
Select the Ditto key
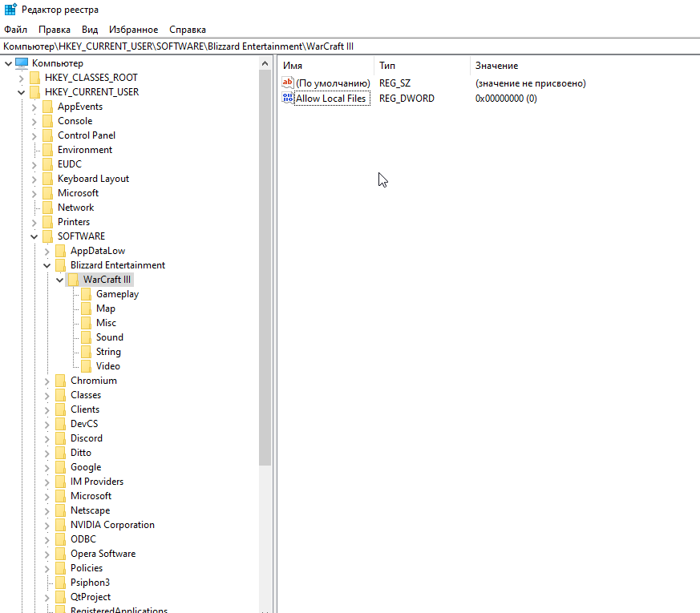click(81, 453)
